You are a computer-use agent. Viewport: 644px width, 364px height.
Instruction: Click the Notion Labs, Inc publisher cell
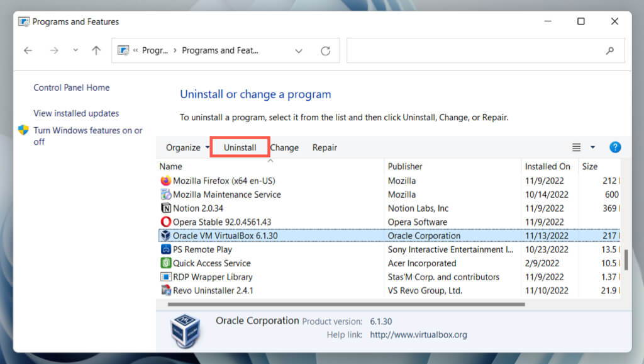click(x=418, y=208)
